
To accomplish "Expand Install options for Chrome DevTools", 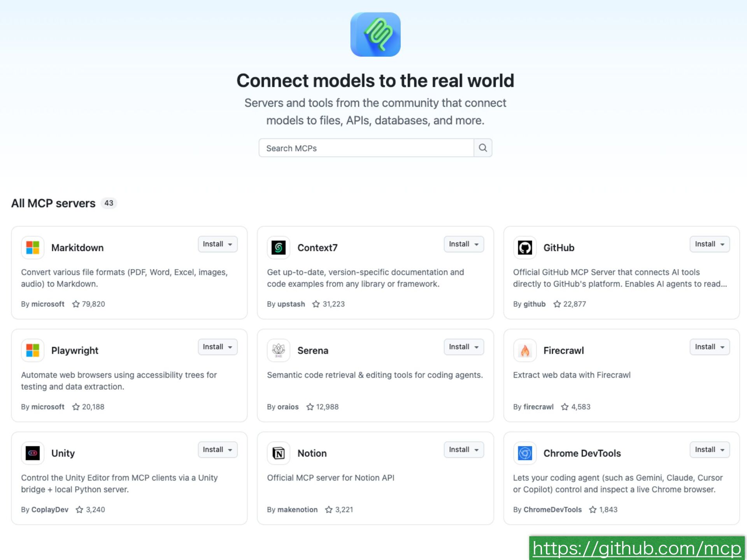I will click(709, 450).
